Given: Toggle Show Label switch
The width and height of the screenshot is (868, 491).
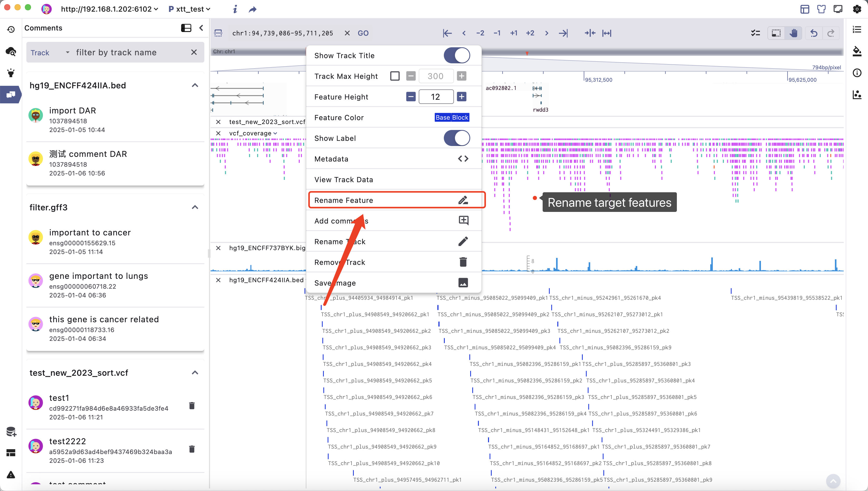Looking at the screenshot, I should coord(457,138).
